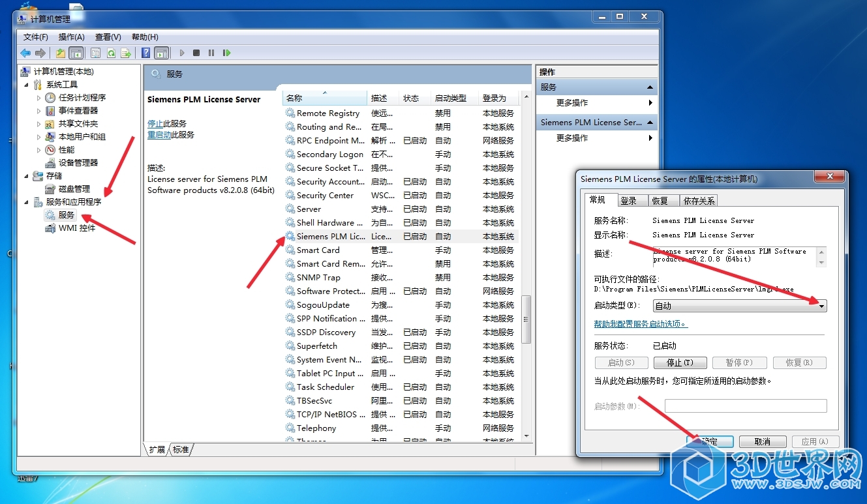Click the 停止(T) button in dialog

point(680,363)
